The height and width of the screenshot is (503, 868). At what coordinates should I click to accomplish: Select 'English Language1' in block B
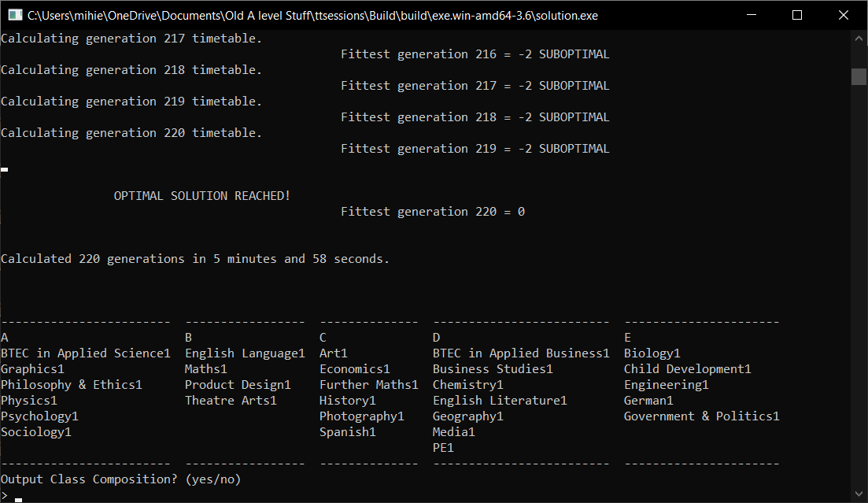pyautogui.click(x=245, y=353)
